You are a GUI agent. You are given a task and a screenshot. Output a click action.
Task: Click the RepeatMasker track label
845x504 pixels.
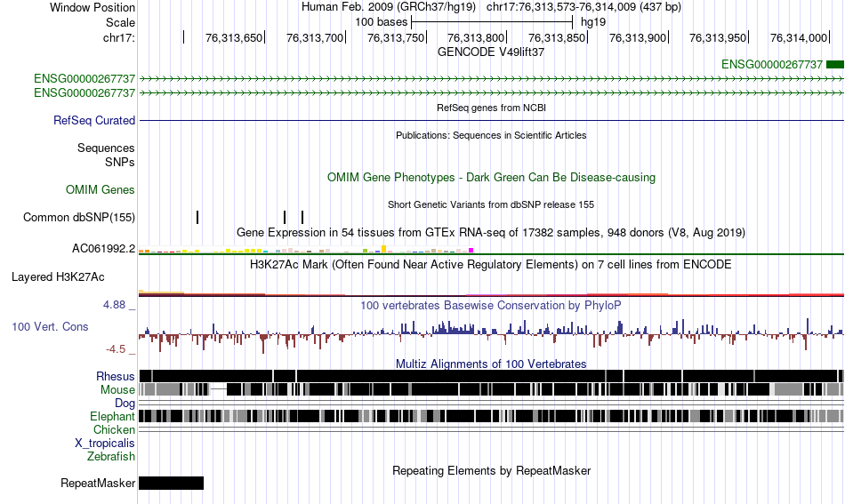[x=98, y=483]
